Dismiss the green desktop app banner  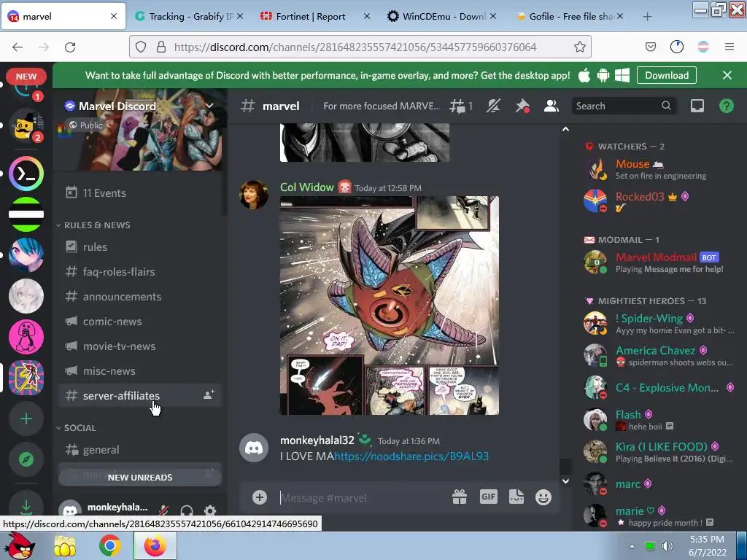click(727, 75)
